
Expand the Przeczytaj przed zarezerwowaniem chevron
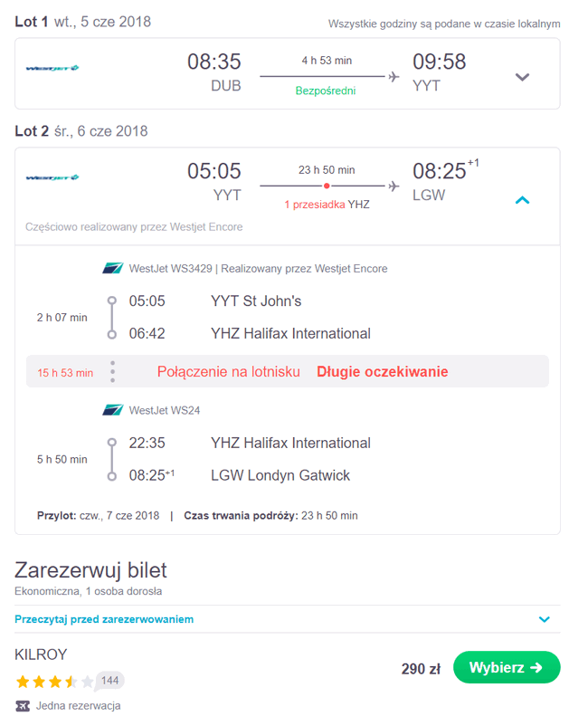pos(545,619)
